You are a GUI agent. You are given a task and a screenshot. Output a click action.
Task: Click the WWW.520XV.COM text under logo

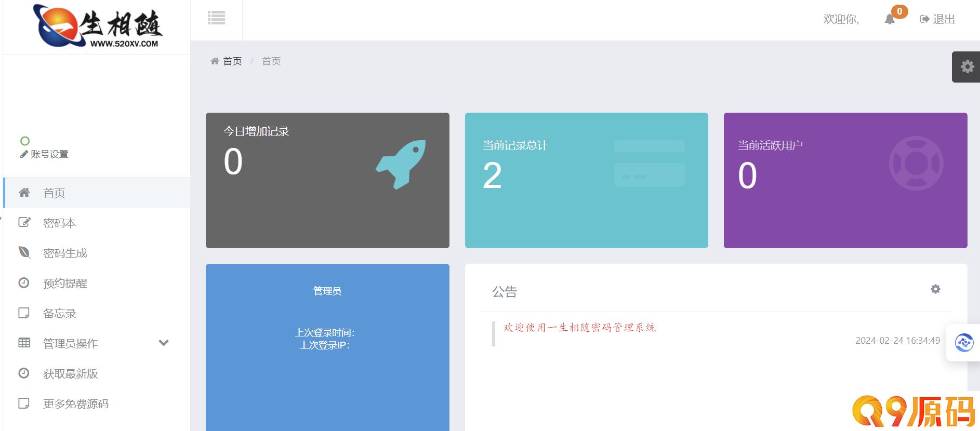[124, 44]
